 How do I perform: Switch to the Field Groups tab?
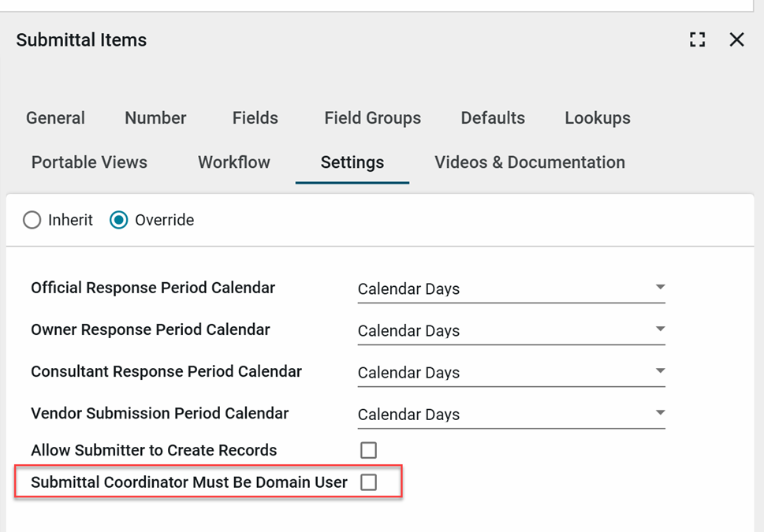coord(372,118)
